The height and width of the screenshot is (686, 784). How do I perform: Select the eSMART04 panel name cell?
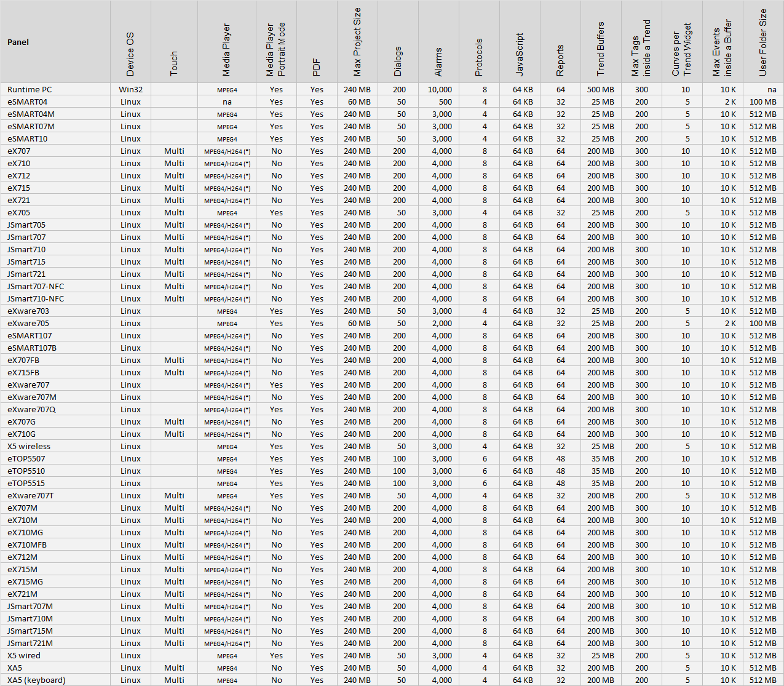pyautogui.click(x=27, y=102)
